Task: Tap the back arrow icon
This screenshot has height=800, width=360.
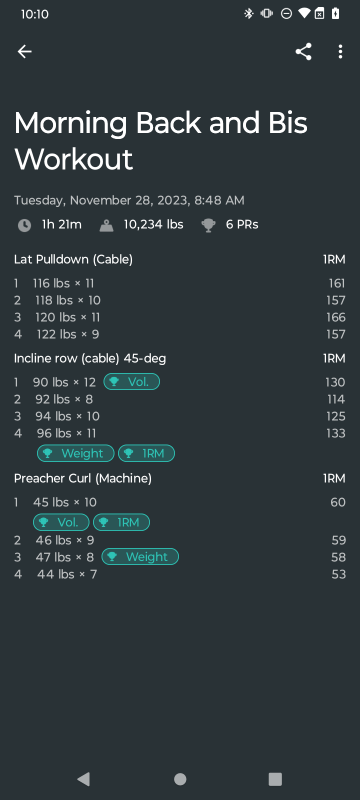Action: pyautogui.click(x=24, y=52)
